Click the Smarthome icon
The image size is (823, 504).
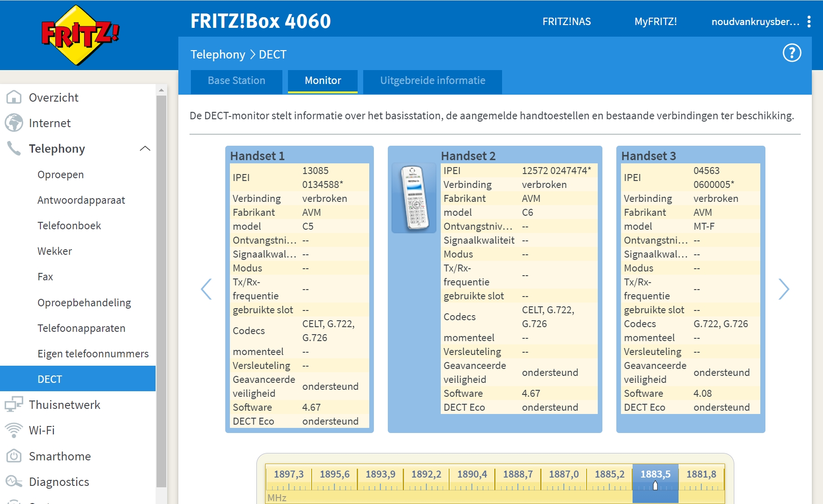tap(14, 456)
